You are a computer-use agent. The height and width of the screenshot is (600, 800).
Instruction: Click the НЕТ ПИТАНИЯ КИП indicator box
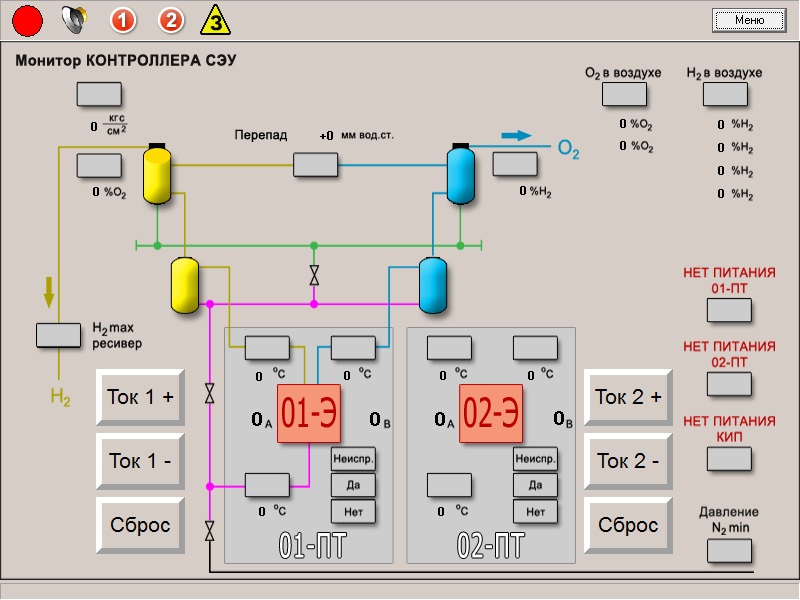(x=729, y=459)
